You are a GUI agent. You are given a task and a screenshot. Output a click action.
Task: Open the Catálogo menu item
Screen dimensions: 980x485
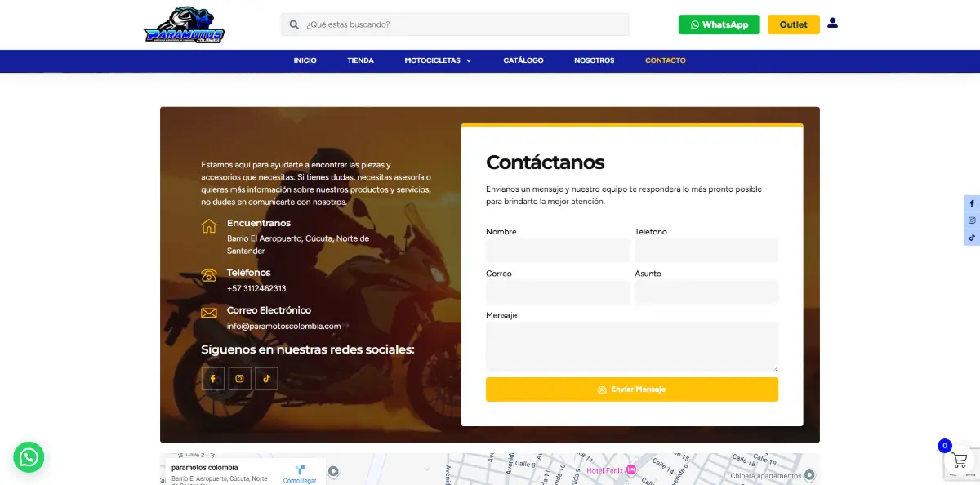(x=523, y=60)
